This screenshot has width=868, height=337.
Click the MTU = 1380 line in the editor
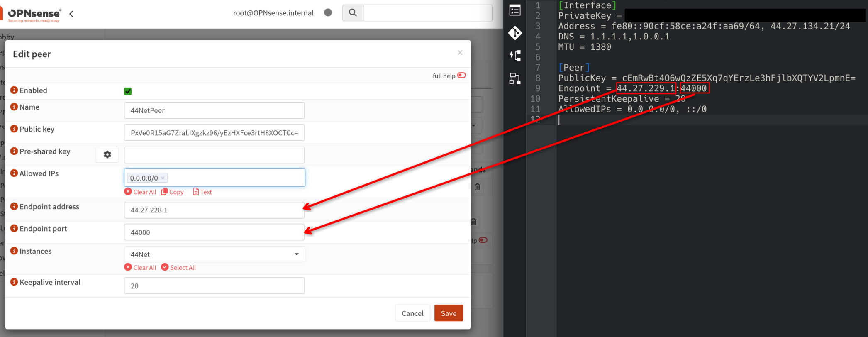(x=584, y=47)
